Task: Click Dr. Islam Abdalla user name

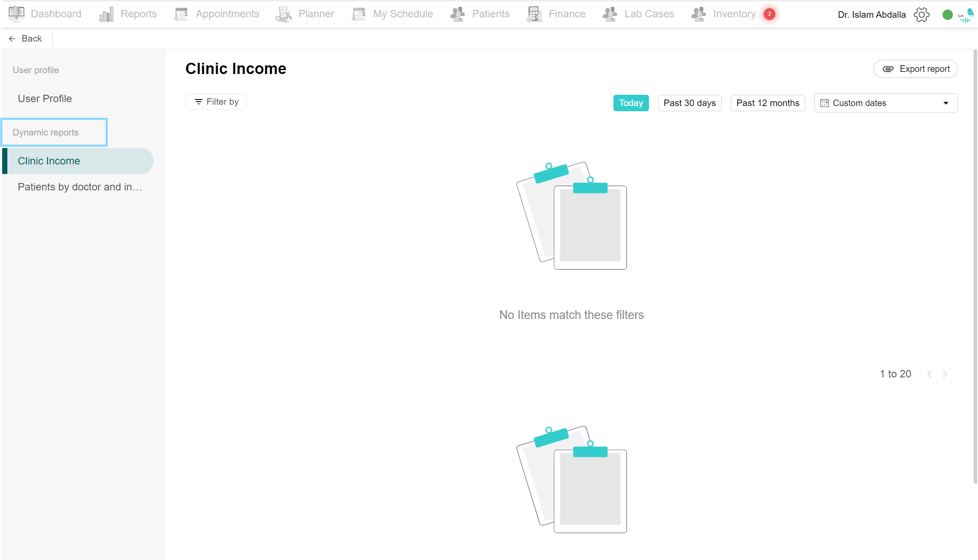Action: click(871, 15)
